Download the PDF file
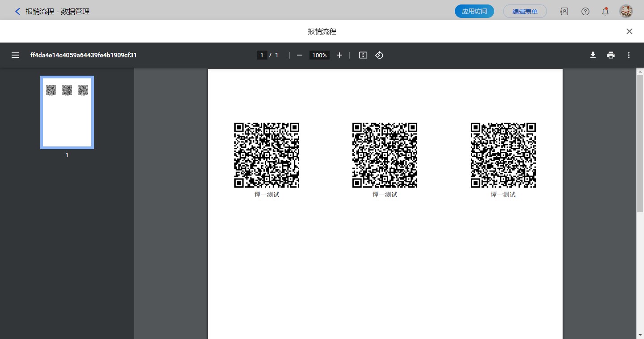 tap(593, 55)
